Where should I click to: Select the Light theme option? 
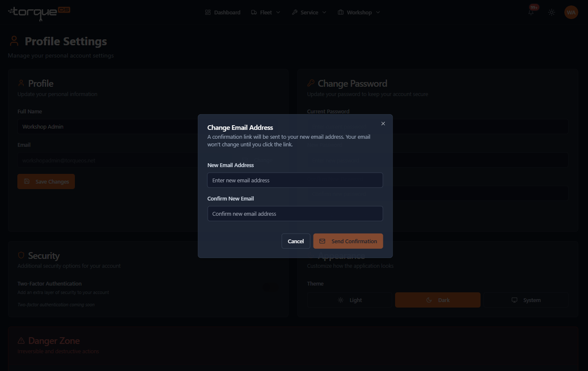click(x=349, y=300)
